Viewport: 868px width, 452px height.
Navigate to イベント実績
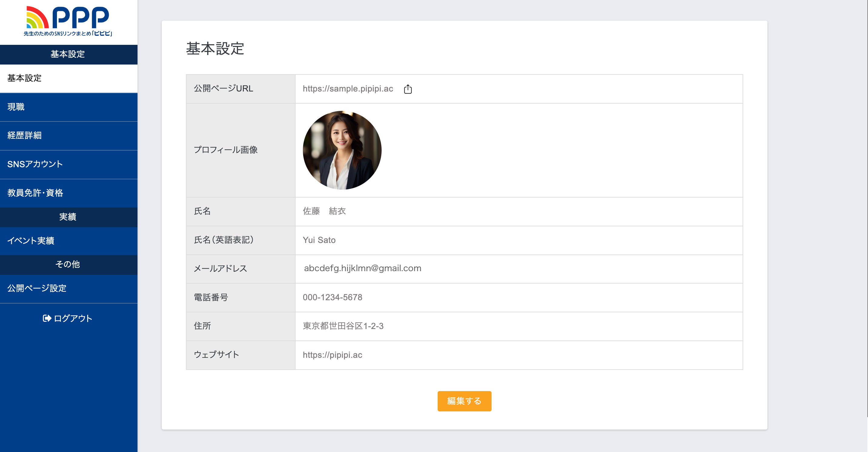click(x=31, y=241)
